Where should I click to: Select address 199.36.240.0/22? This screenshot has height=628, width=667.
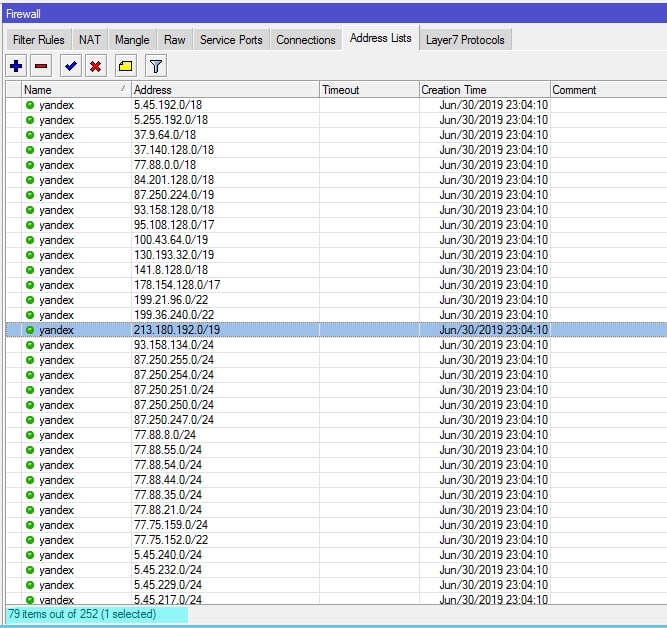(x=174, y=315)
